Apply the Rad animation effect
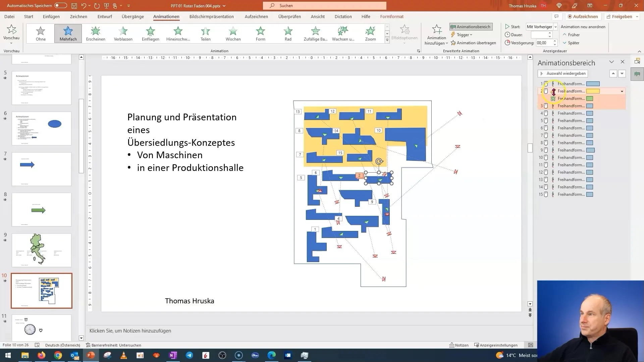This screenshot has height=362, width=644. point(288,34)
